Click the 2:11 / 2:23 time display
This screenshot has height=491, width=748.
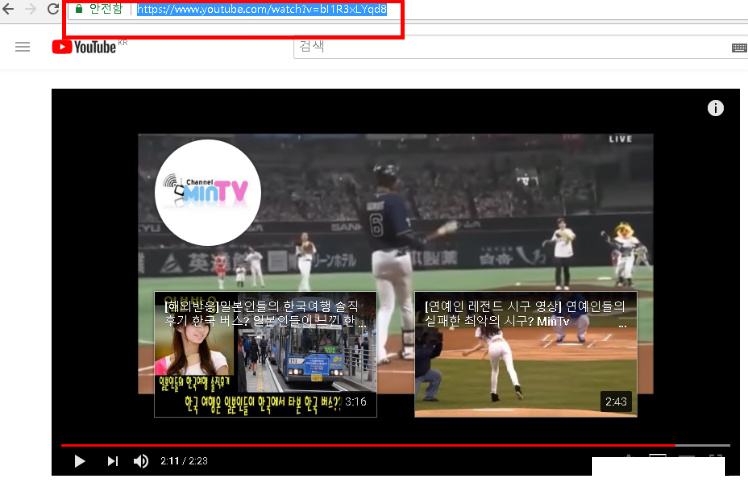click(x=184, y=461)
